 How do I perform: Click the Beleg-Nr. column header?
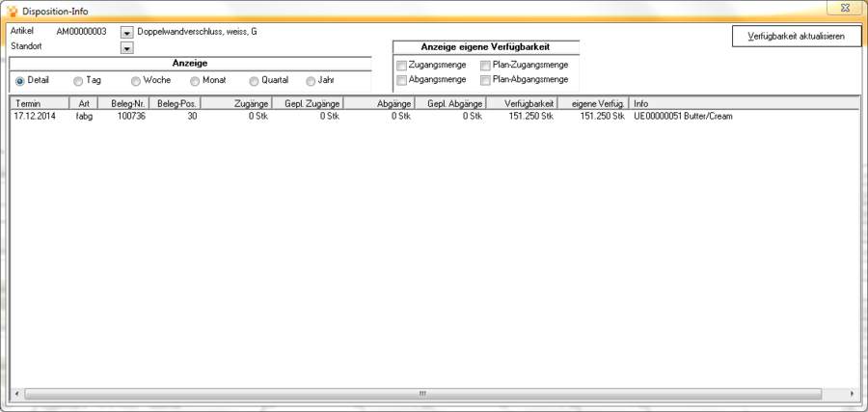(x=123, y=103)
